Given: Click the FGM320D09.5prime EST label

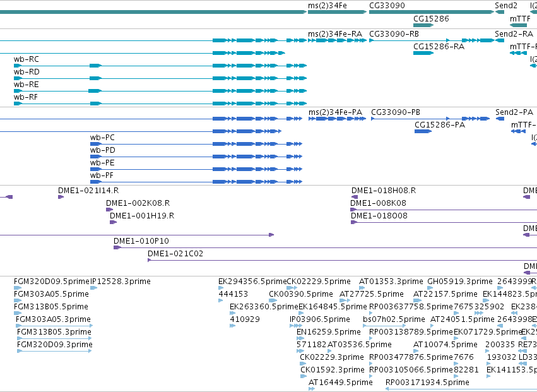Looking at the screenshot, I should (51, 282).
